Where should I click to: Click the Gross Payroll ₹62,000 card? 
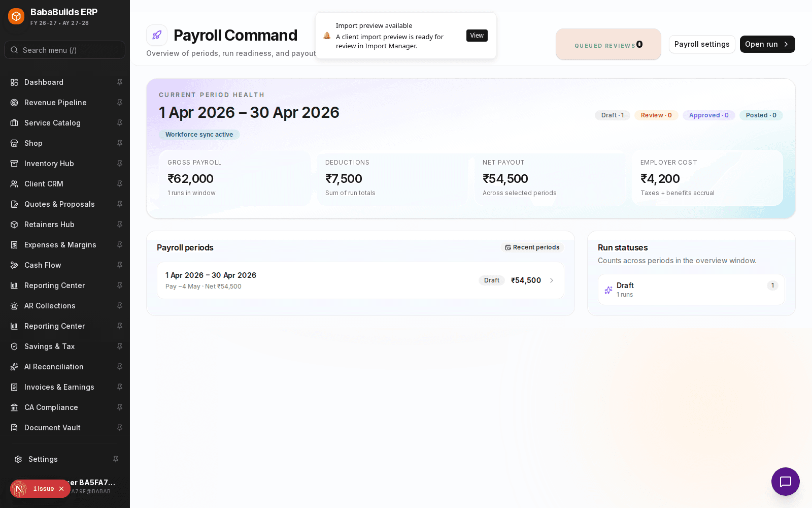(234, 178)
